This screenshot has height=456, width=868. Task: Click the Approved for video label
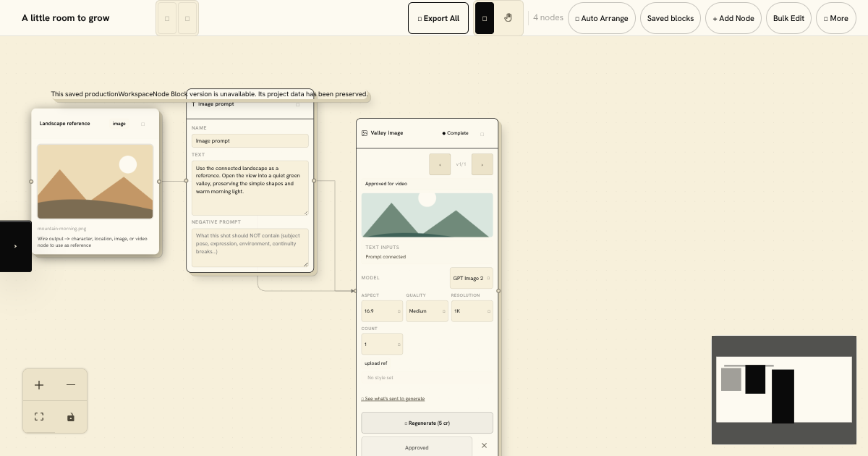[x=386, y=184]
